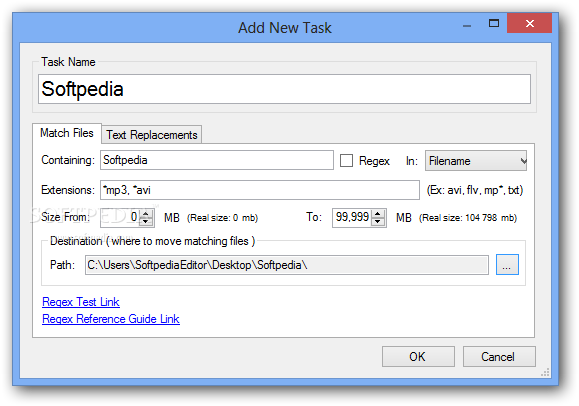Click the destination Path field
Image resolution: width=579 pixels, height=406 pixels.
click(x=287, y=265)
